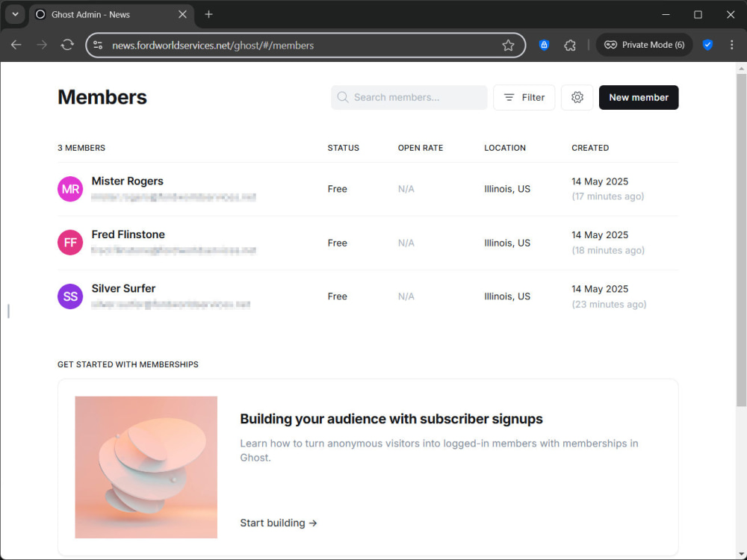
Task: Click the 18 minutes ago timestamp
Action: [x=608, y=250]
